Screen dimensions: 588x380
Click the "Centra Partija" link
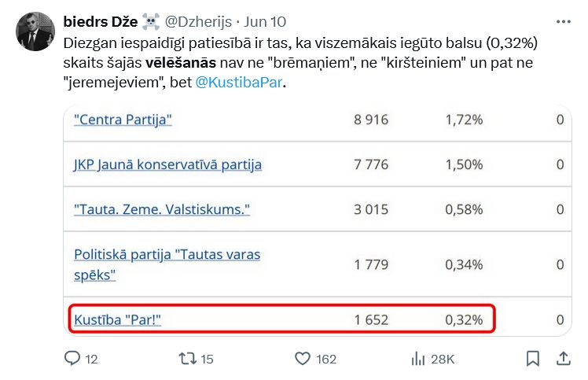(123, 120)
